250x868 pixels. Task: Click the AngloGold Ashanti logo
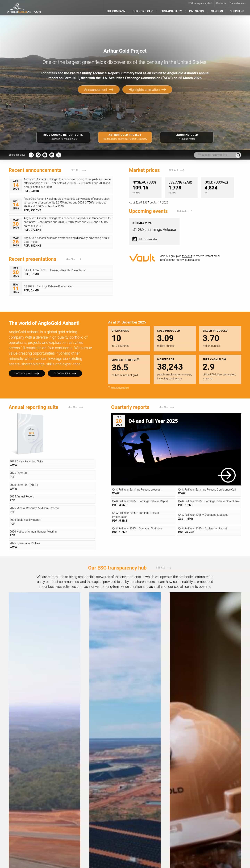[x=24, y=8]
